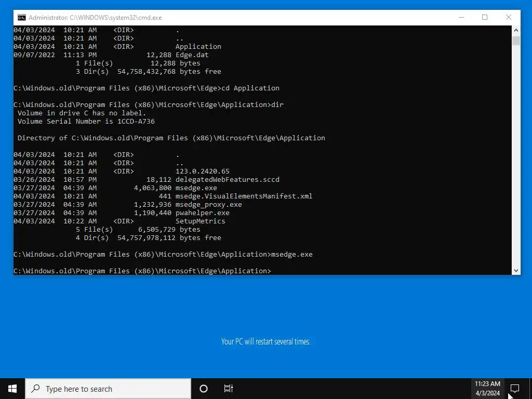This screenshot has width=532, height=399.
Task: Click the Administrator cmd.exe window title text
Action: [x=95, y=18]
